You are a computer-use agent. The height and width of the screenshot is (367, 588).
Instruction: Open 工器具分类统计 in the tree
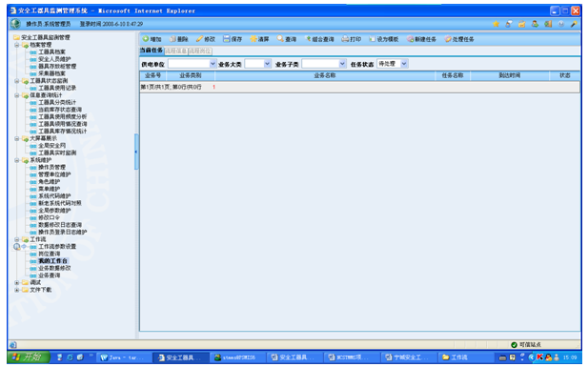point(57,102)
